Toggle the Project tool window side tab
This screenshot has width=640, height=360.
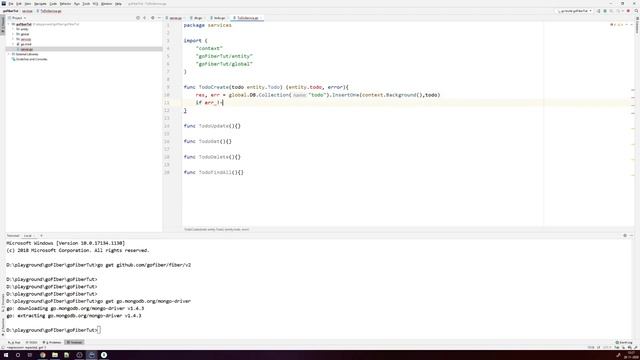tap(2, 25)
